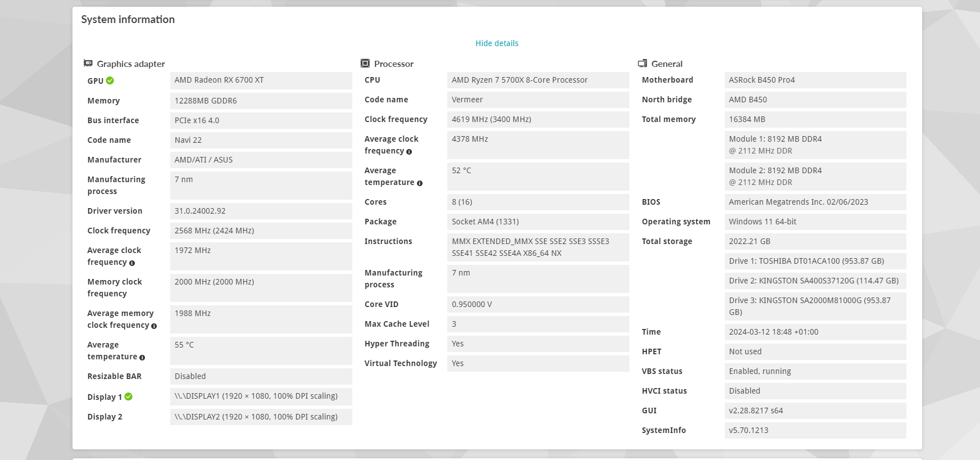Click the GUI version v2.28.8217 s64
This screenshot has height=460, width=980.
tap(815, 411)
